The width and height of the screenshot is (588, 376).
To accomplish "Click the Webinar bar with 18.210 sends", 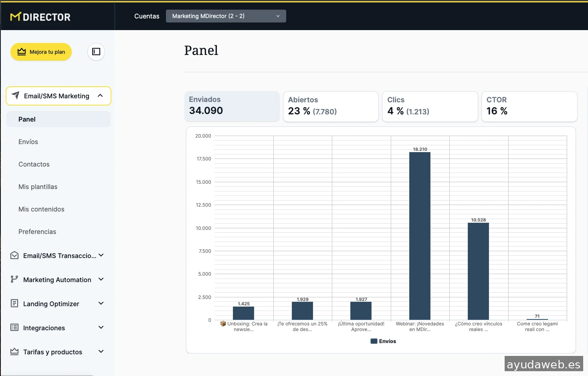I will tap(420, 236).
